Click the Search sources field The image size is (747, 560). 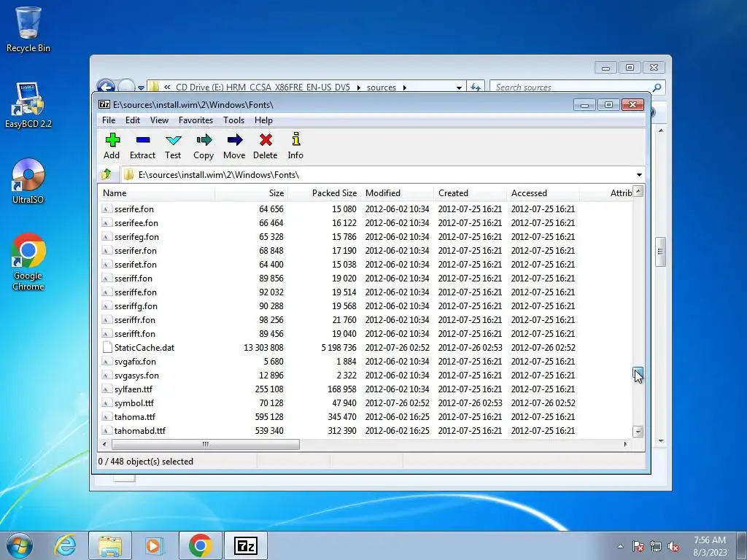pyautogui.click(x=570, y=87)
